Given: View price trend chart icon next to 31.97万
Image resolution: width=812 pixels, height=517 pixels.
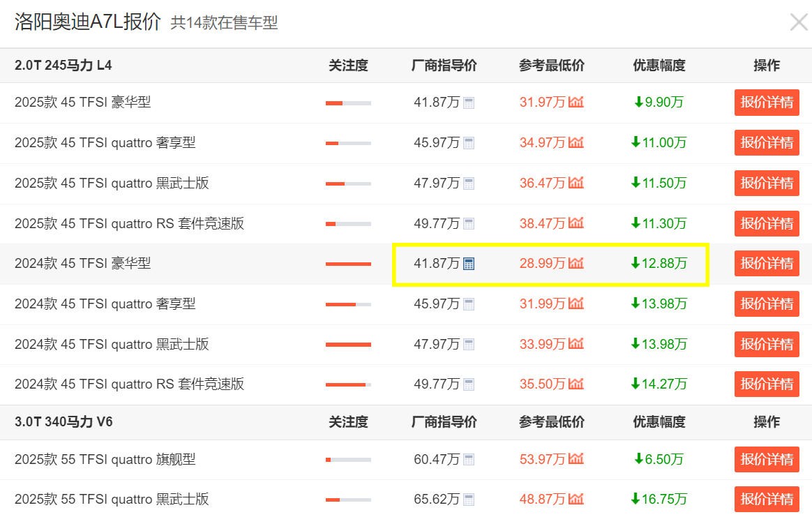Looking at the screenshot, I should (x=576, y=102).
